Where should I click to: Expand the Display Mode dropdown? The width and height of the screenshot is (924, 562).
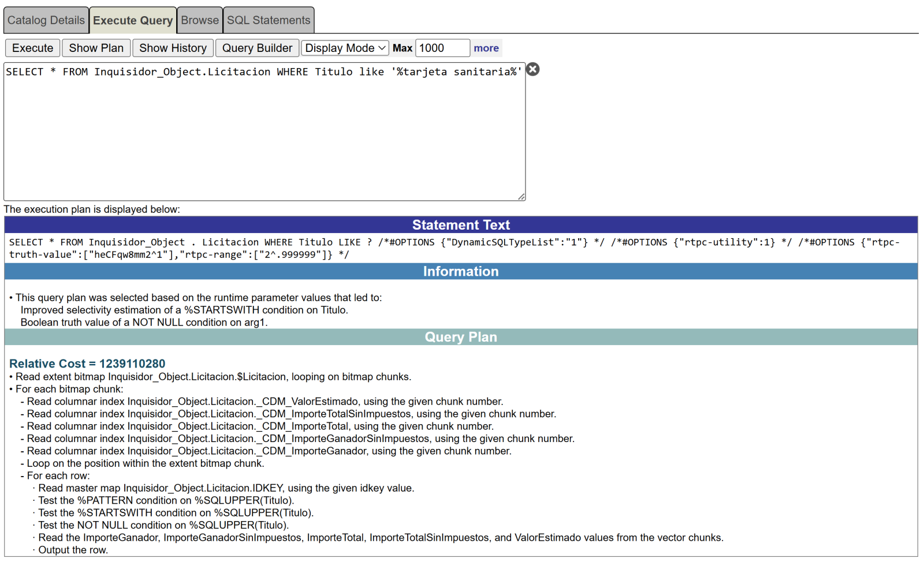coord(345,48)
